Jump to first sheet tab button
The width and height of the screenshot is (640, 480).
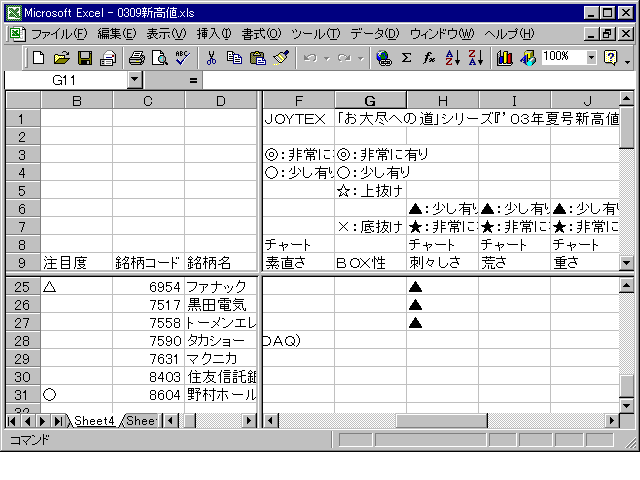tap(12, 421)
